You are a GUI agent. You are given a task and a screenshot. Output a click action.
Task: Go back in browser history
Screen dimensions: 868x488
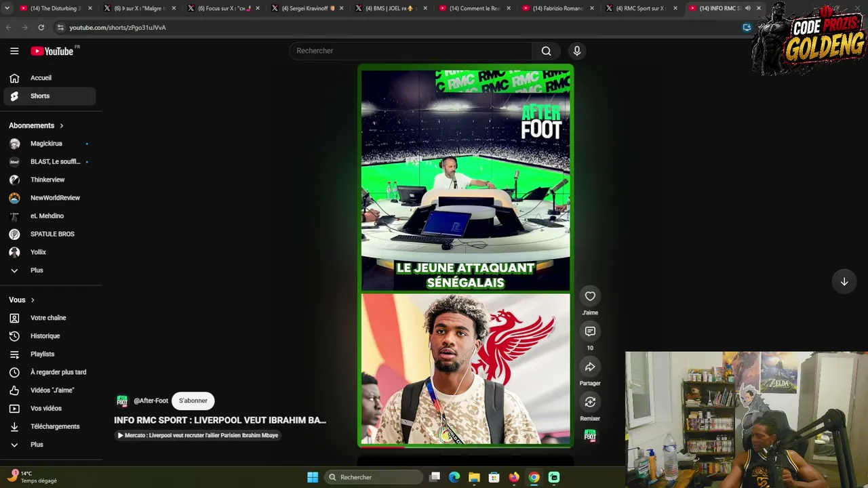tap(9, 27)
